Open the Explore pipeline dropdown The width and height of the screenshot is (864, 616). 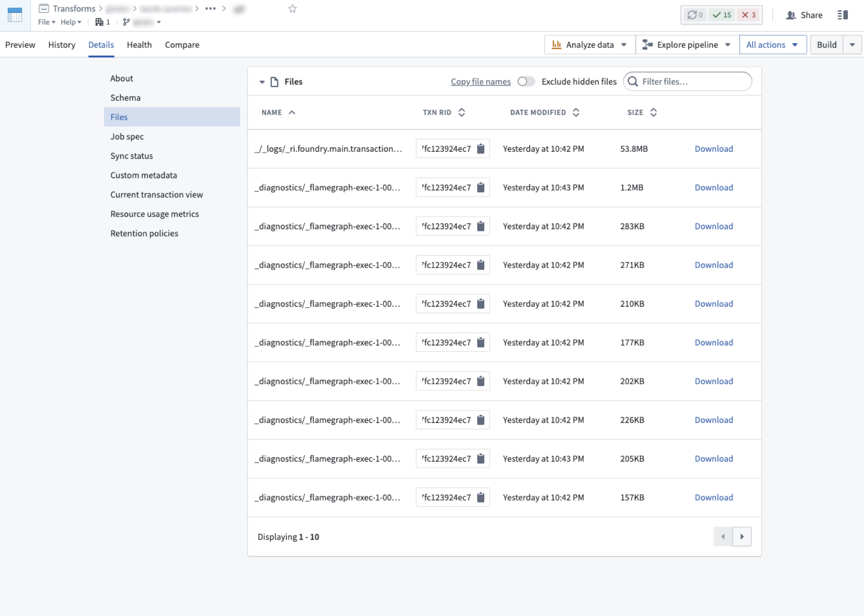[688, 45]
